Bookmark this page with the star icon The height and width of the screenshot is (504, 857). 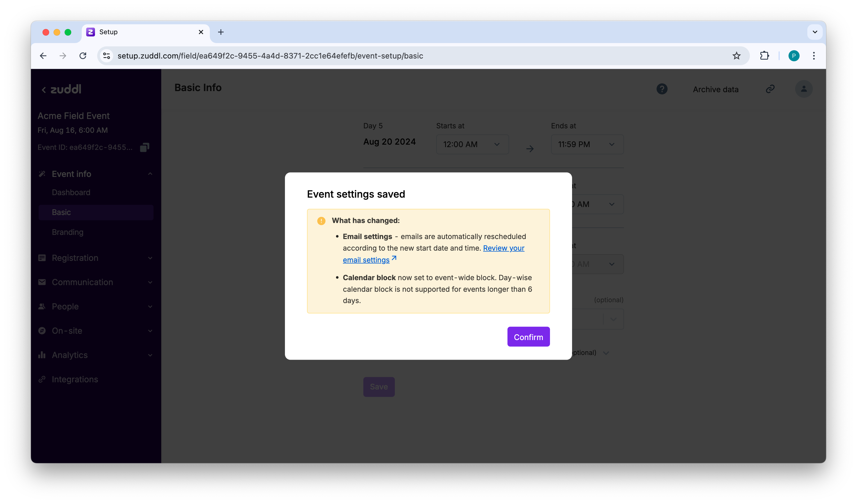pyautogui.click(x=736, y=56)
